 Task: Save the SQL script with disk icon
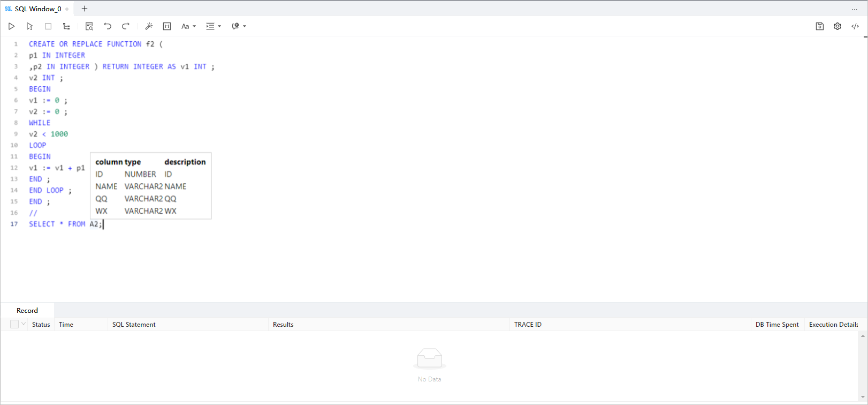(819, 26)
